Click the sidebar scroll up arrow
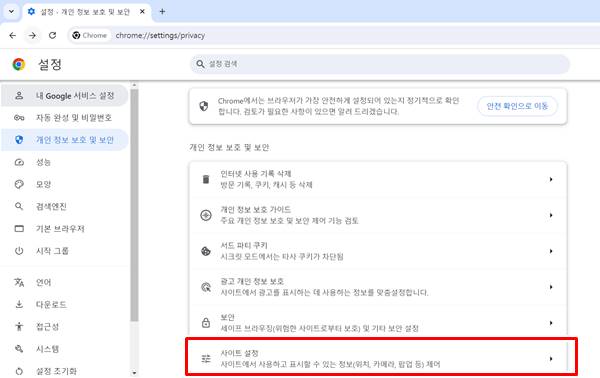 (134, 85)
